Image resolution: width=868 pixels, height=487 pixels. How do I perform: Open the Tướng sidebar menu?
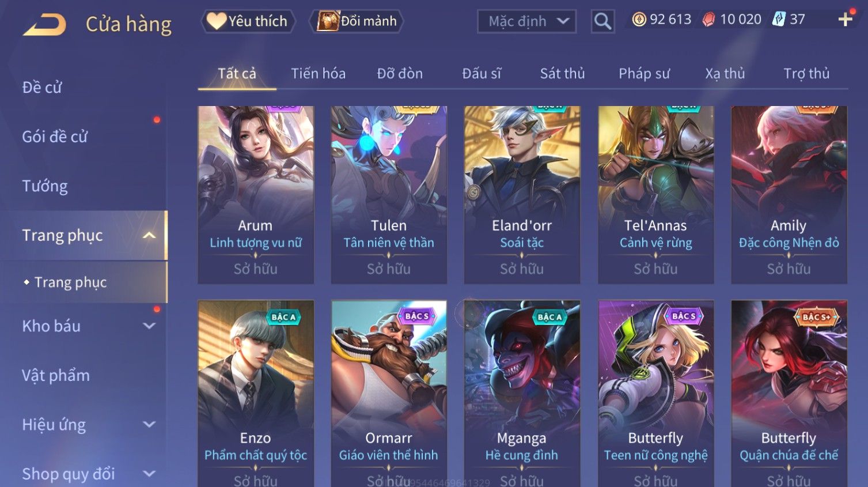click(45, 186)
